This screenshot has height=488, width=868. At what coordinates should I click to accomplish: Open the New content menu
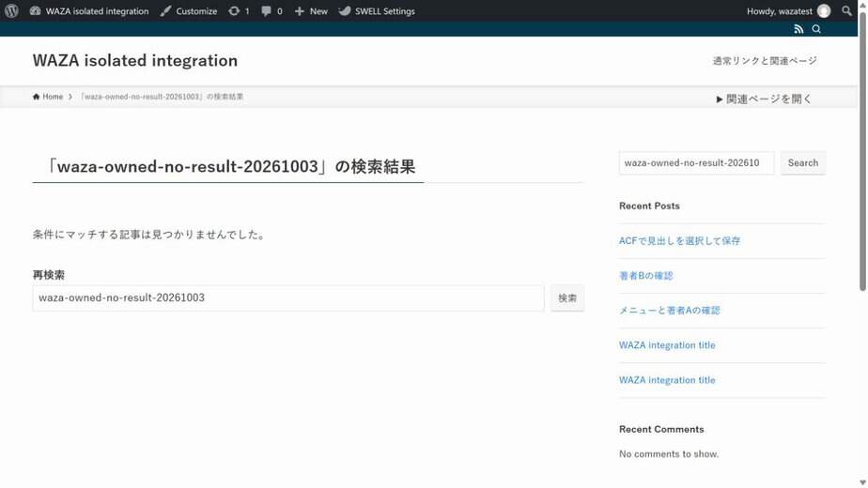click(311, 11)
